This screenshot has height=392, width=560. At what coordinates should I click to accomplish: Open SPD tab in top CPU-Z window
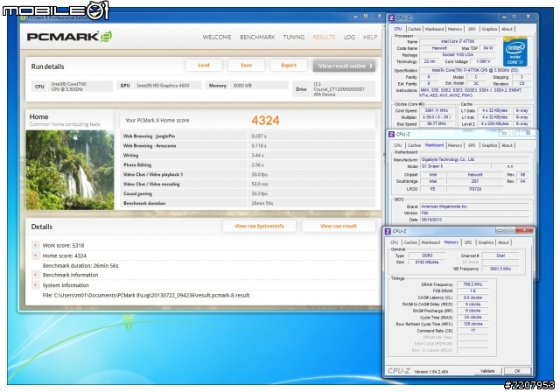click(x=472, y=29)
